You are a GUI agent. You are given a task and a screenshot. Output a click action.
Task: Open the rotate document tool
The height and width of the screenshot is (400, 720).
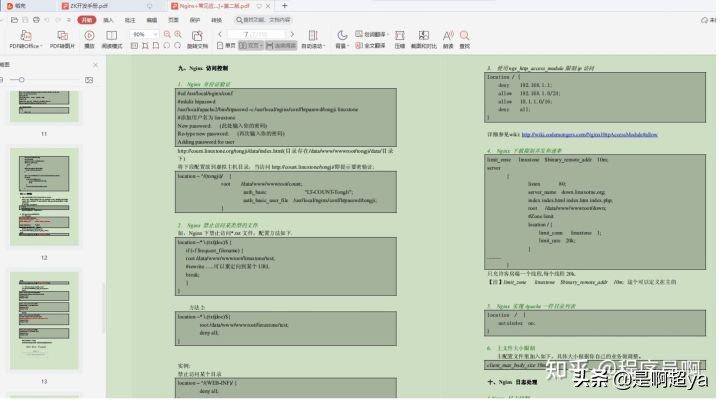pos(197,39)
